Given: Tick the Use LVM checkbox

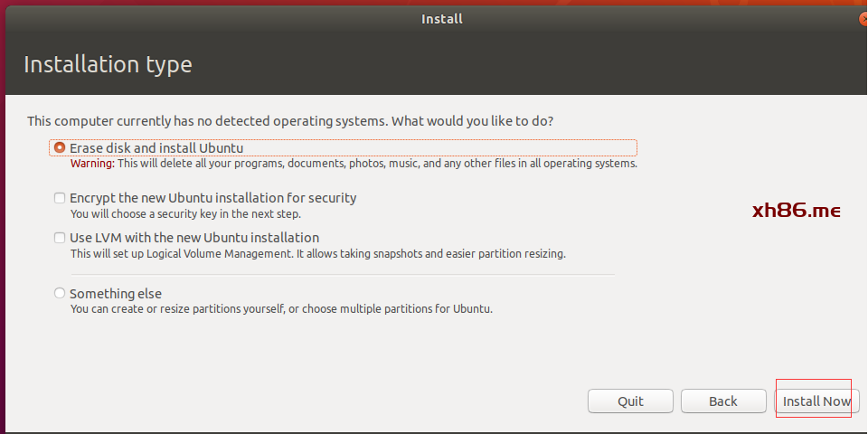Looking at the screenshot, I should [x=60, y=238].
